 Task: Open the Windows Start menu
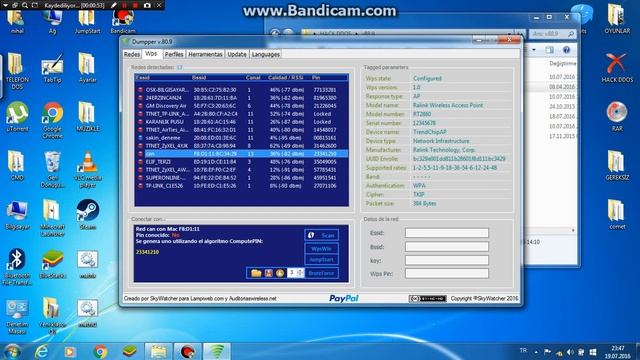[13, 351]
